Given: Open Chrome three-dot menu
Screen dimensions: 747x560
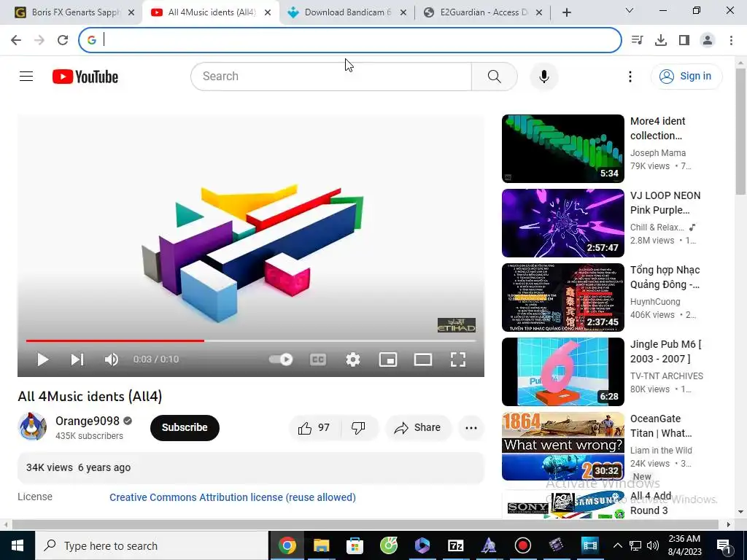Looking at the screenshot, I should pos(731,40).
